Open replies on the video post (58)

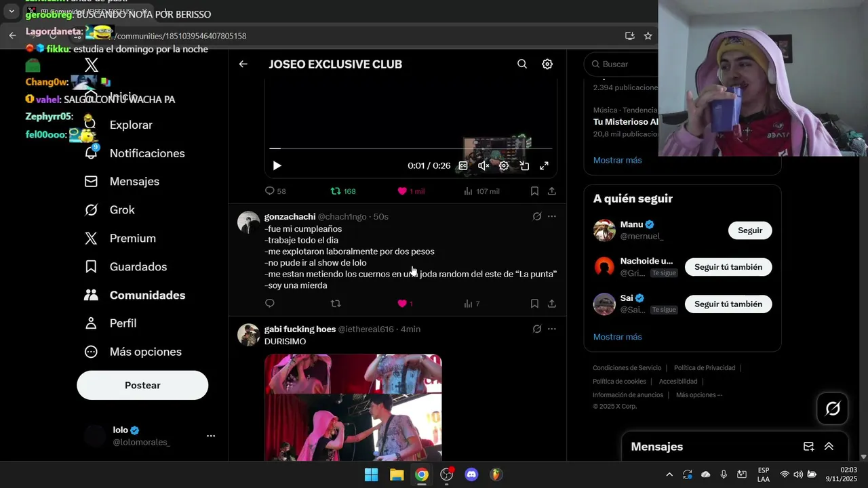[x=275, y=191]
